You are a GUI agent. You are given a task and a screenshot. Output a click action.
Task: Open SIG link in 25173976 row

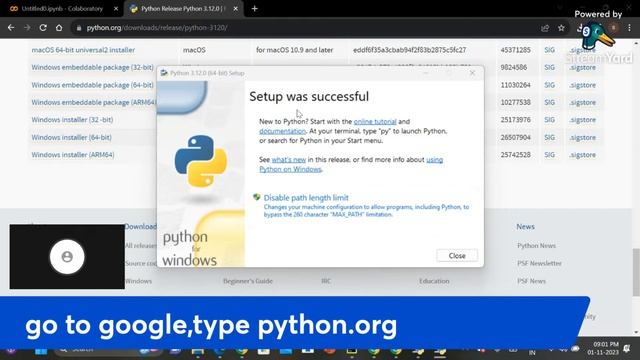[x=549, y=120]
